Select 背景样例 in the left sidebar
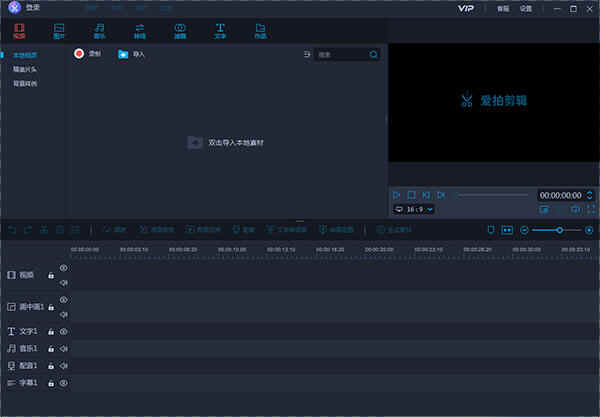 25,83
